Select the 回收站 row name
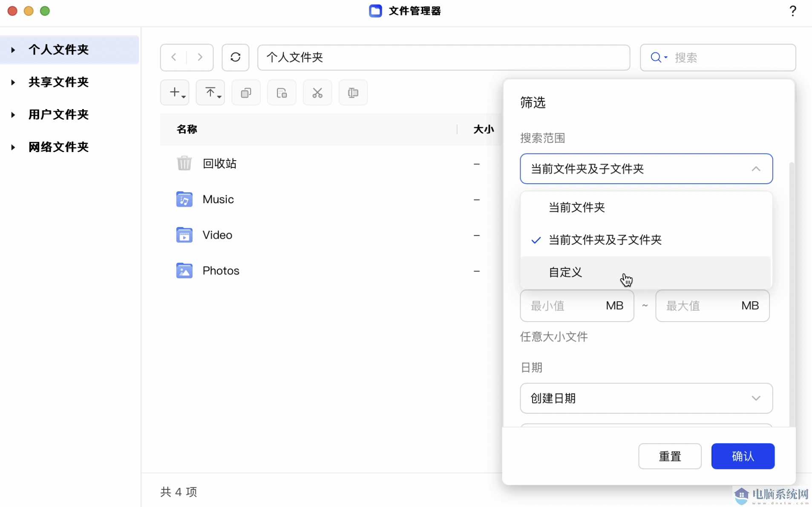The image size is (812, 507). click(219, 164)
